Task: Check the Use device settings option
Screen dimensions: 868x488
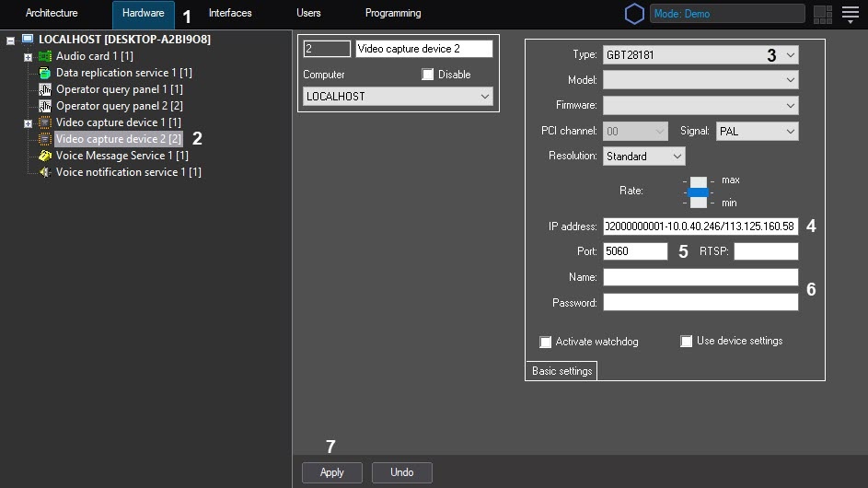Action: click(x=687, y=342)
